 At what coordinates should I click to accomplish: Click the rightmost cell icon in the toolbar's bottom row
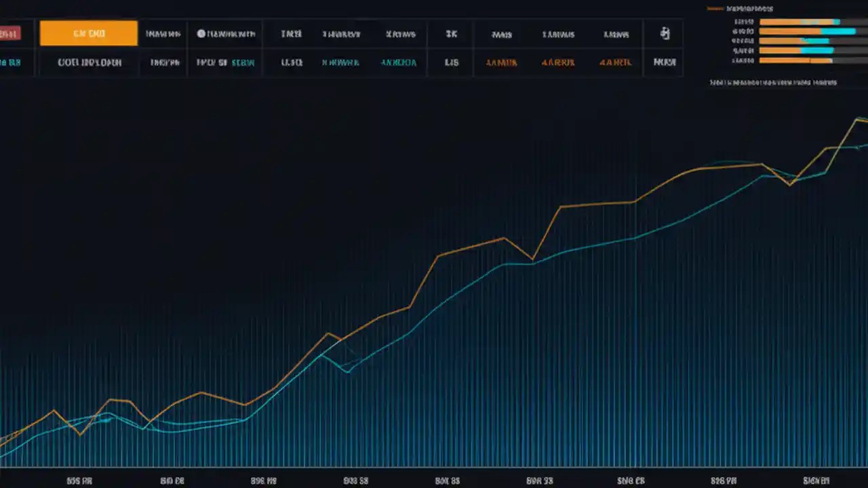tap(665, 62)
